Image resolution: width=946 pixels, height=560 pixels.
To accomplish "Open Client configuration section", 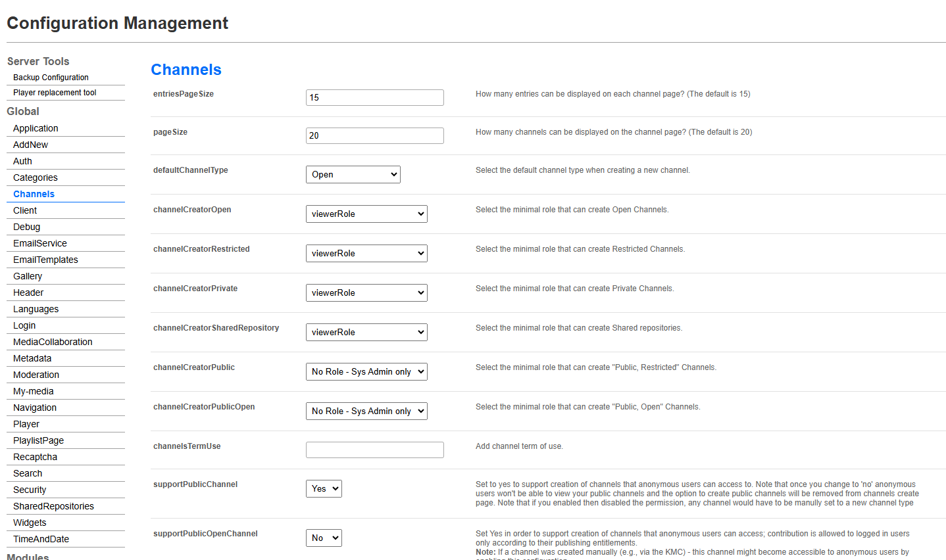I will tap(25, 210).
